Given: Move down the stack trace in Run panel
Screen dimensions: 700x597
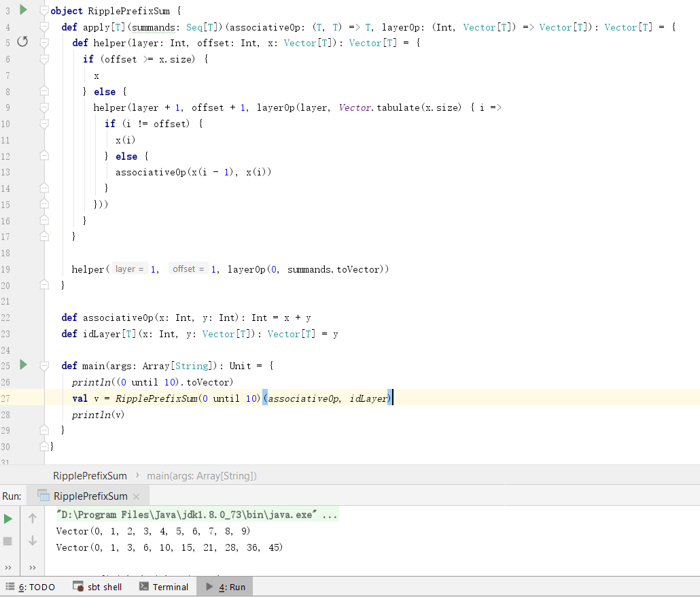Looking at the screenshot, I should tap(33, 541).
